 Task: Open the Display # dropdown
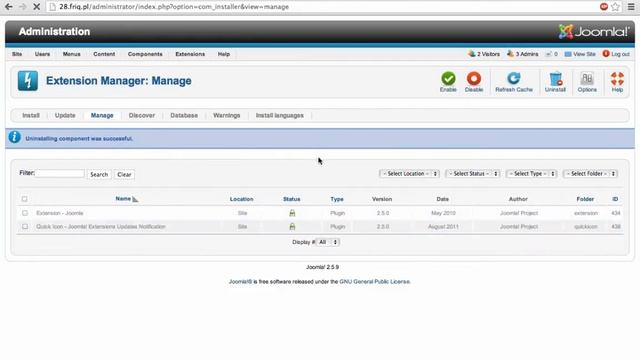coord(328,242)
